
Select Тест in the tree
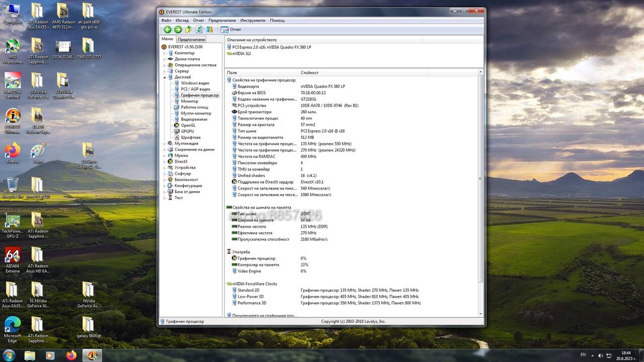[179, 198]
